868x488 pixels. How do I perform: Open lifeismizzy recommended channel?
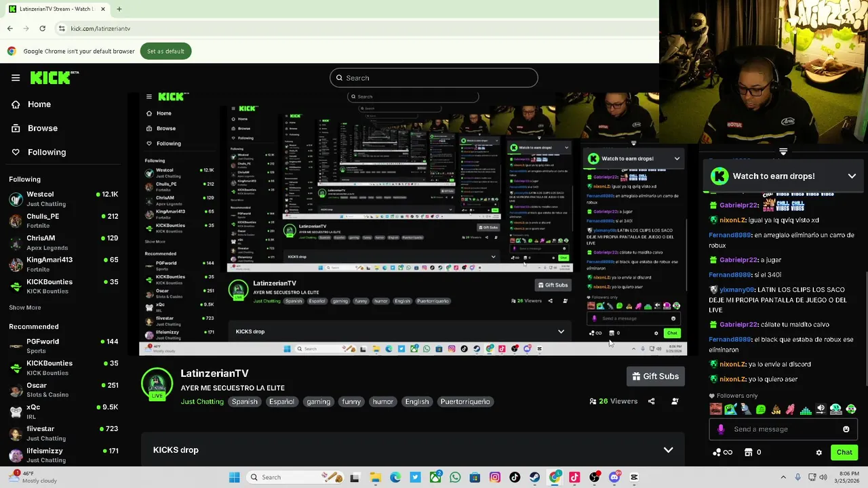click(64, 455)
